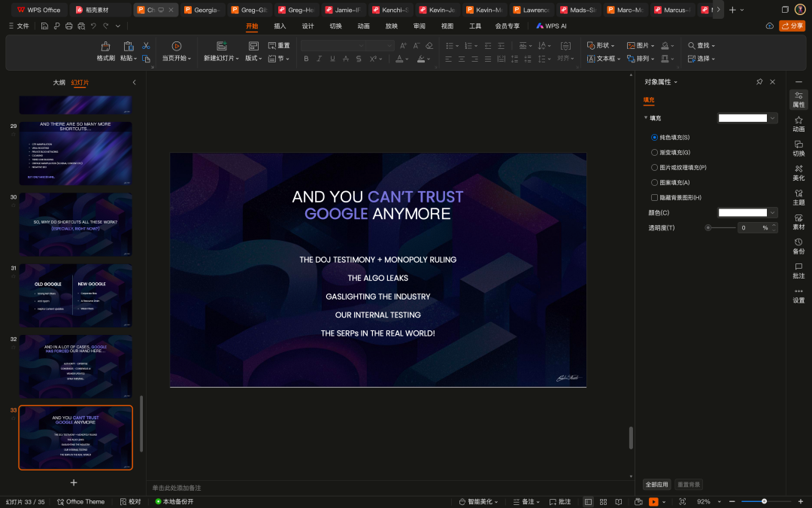Pin the Object Properties panel
Image resolution: width=812 pixels, height=508 pixels.
click(759, 82)
